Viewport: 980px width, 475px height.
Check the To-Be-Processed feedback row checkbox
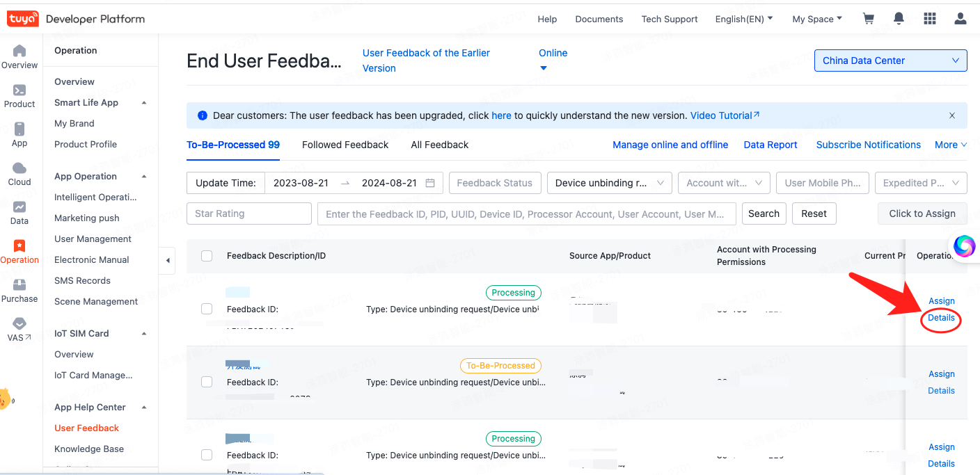(207, 382)
